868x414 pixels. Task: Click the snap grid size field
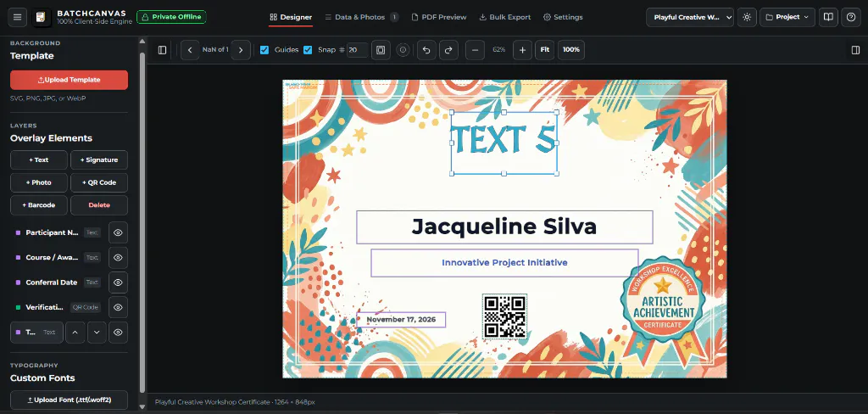click(x=357, y=50)
